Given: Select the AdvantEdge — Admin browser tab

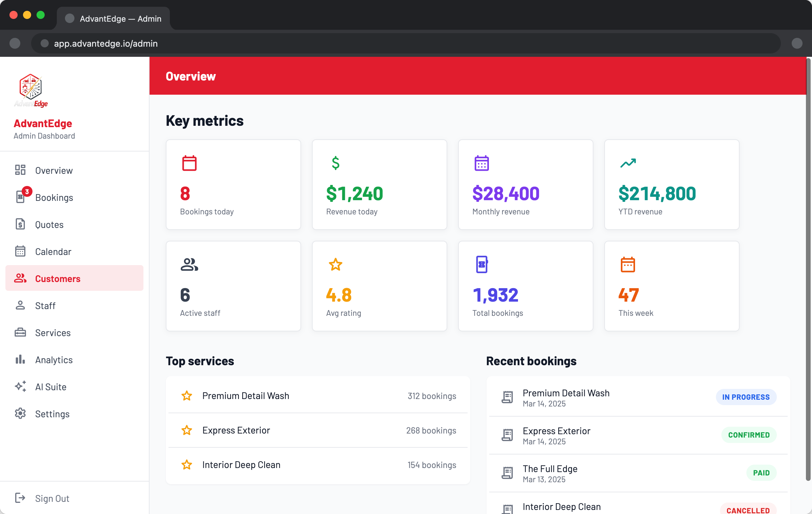Looking at the screenshot, I should point(114,19).
